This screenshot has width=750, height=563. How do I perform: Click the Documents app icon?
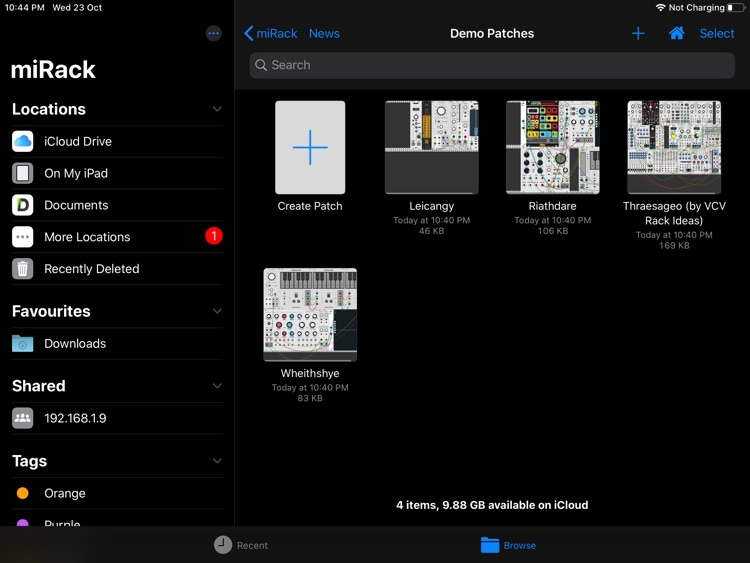coord(22,205)
